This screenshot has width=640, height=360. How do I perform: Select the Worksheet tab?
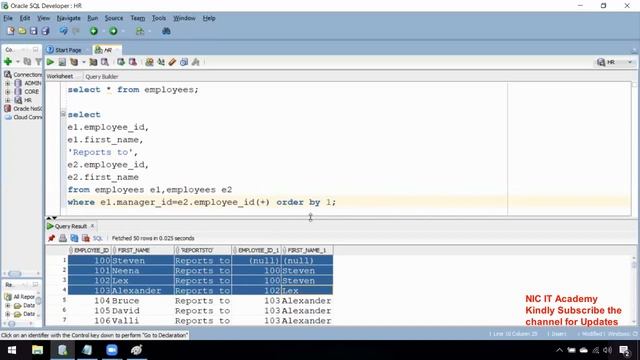click(60, 76)
